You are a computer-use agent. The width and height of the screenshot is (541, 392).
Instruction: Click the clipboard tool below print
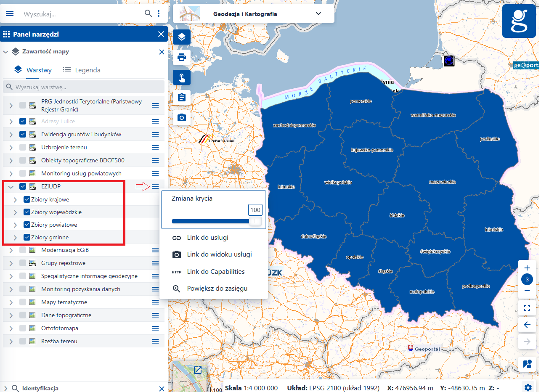point(181,97)
